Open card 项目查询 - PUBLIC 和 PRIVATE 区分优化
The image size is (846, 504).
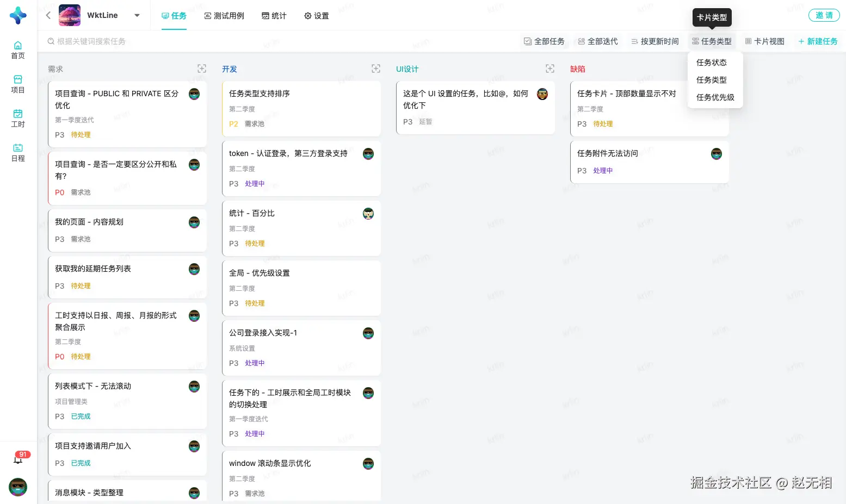[127, 114]
